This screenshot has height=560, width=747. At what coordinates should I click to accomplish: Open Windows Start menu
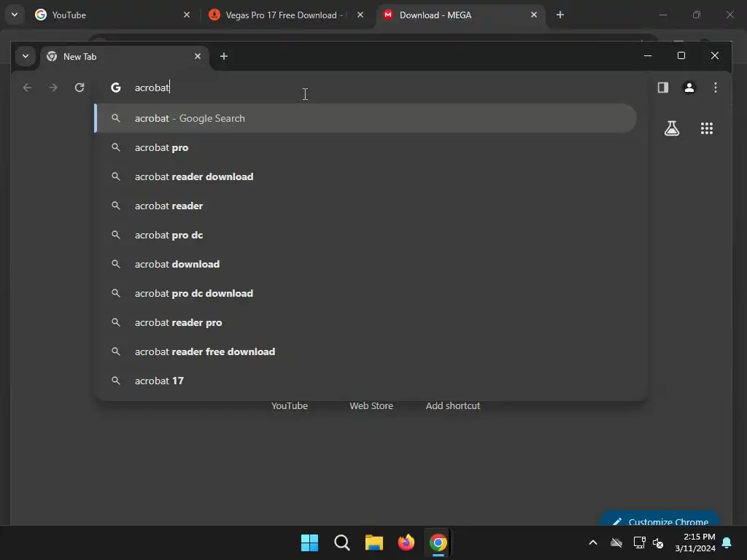[309, 542]
